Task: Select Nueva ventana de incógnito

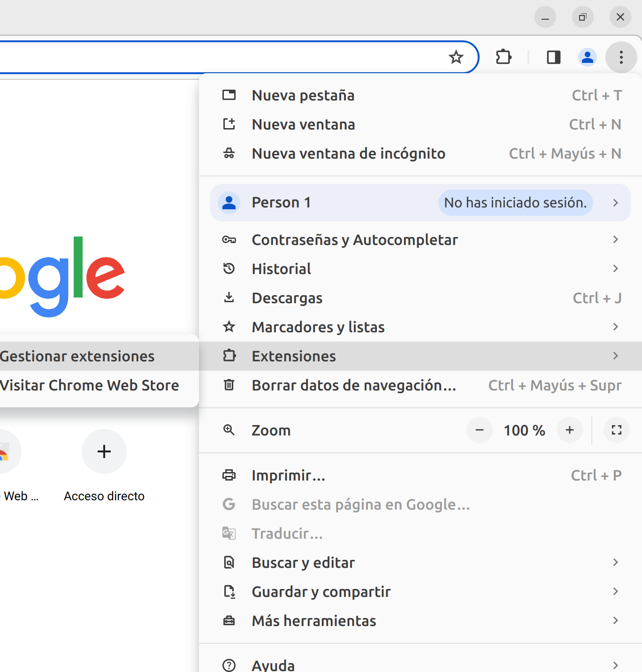Action: click(x=348, y=153)
